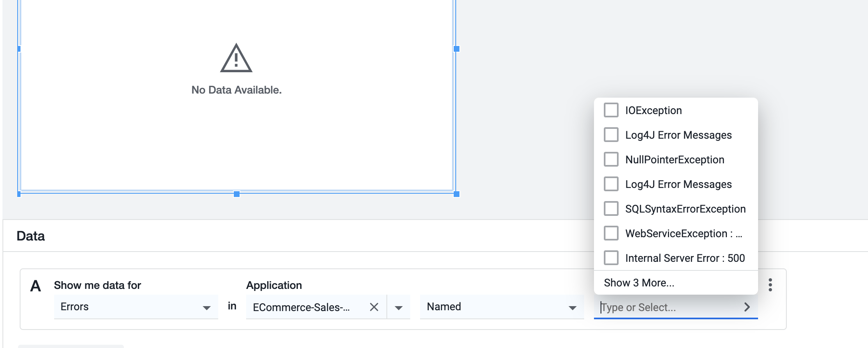Check the IOException checkbox
The width and height of the screenshot is (868, 348).
tap(611, 110)
